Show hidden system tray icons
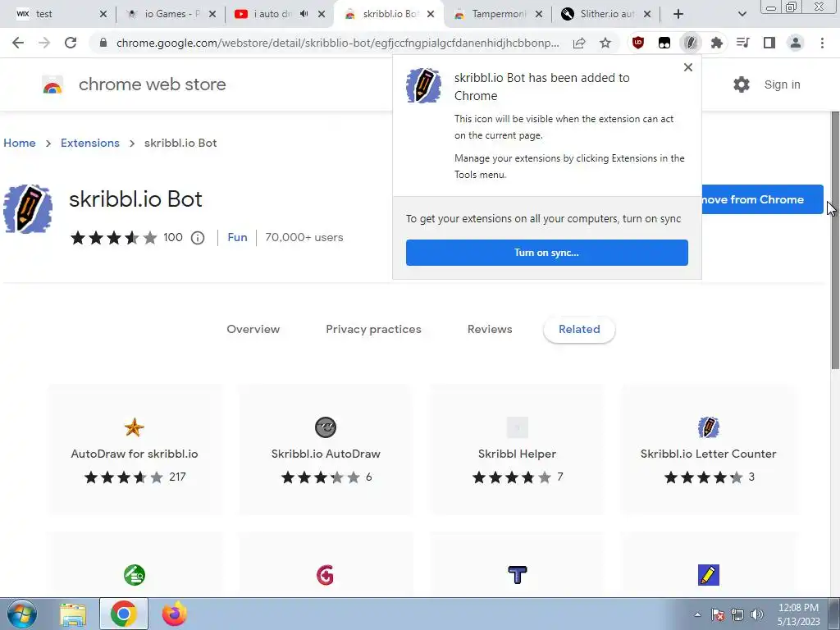 click(697, 614)
